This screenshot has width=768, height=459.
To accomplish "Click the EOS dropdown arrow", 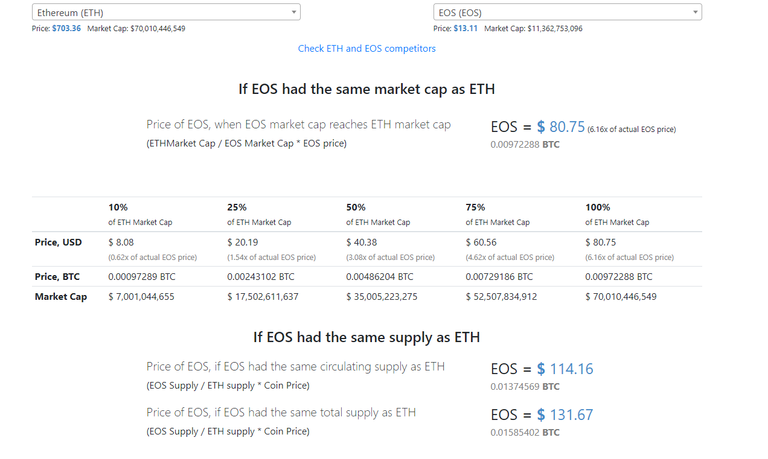I will click(x=695, y=12).
